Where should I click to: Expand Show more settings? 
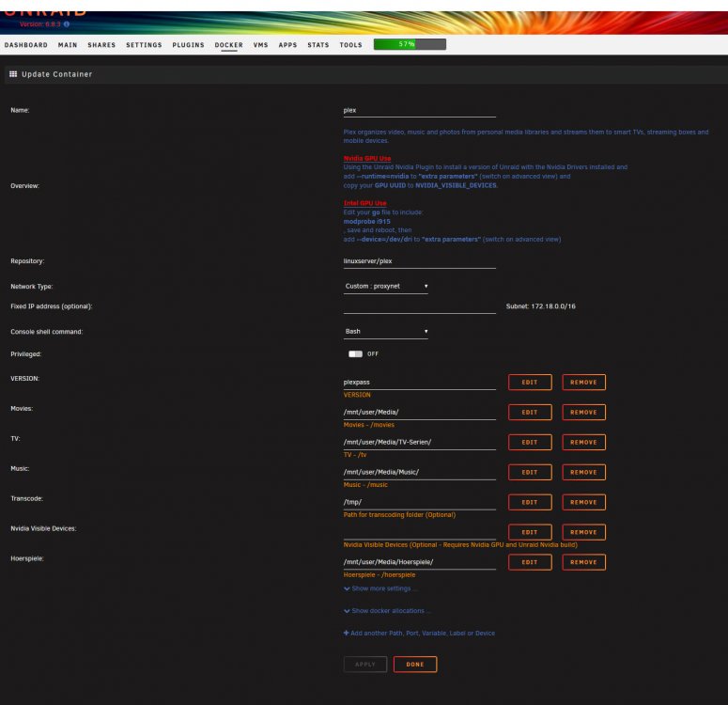pos(380,588)
